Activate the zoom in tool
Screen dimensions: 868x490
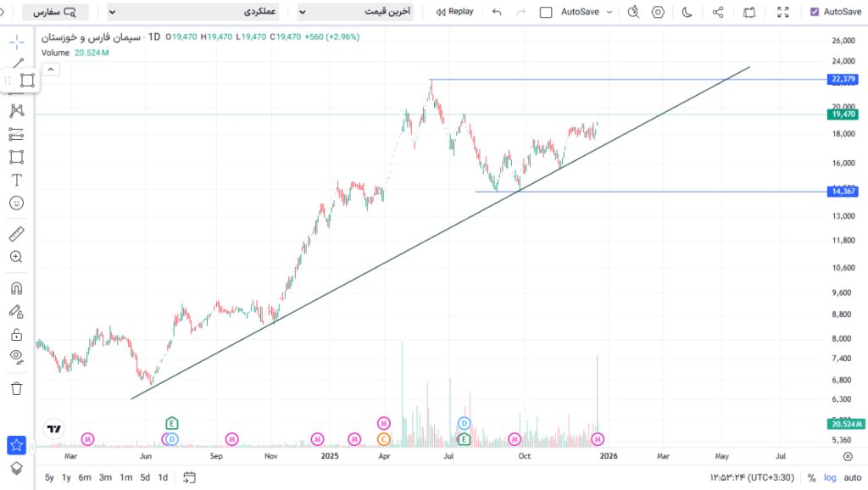[x=16, y=257]
